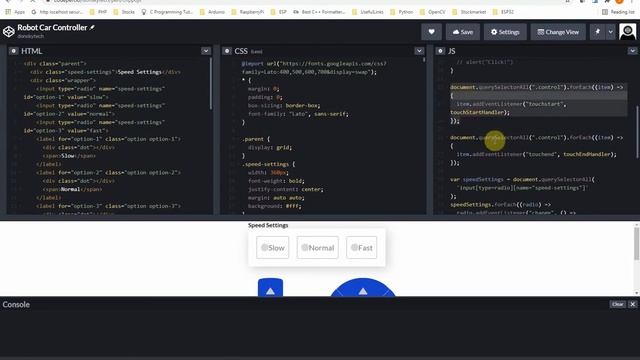Expand CSS panel dropdown chevron

tap(419, 51)
